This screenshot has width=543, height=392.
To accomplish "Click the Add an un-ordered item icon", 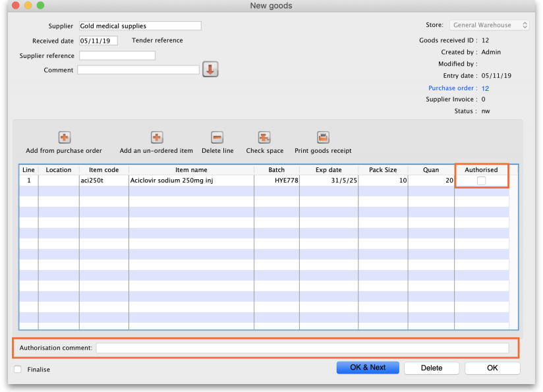I will coord(157,137).
